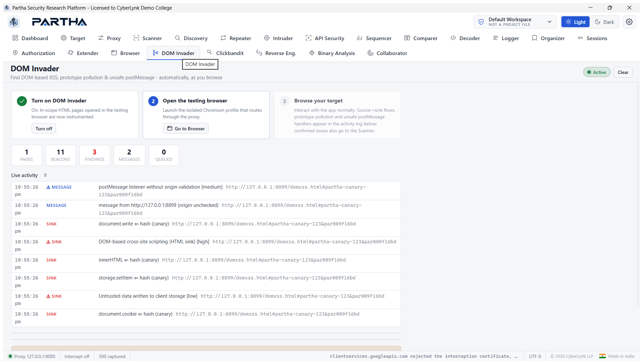Switch to the Intruder tab
The image size is (643, 364).
[278, 38]
